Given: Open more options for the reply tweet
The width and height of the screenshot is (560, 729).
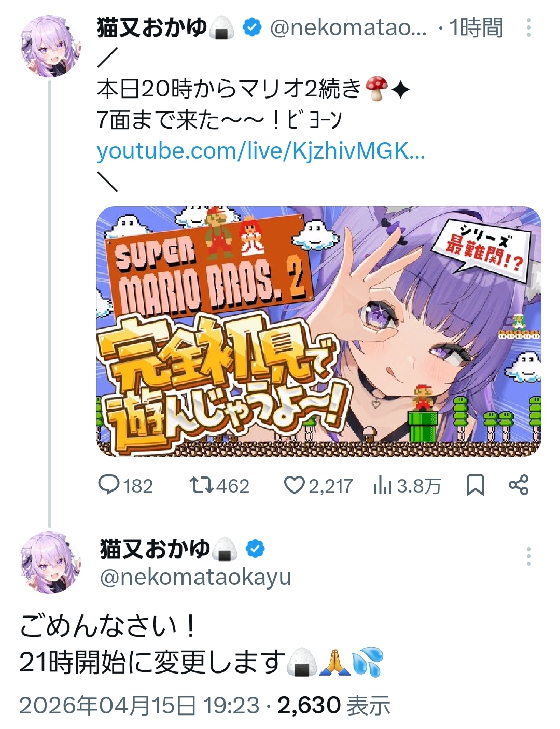Looking at the screenshot, I should tap(528, 556).
